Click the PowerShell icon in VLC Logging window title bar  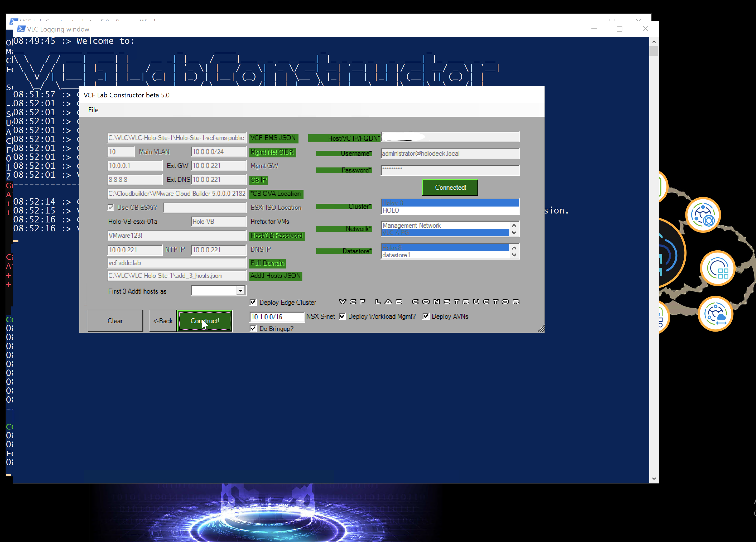tap(21, 29)
